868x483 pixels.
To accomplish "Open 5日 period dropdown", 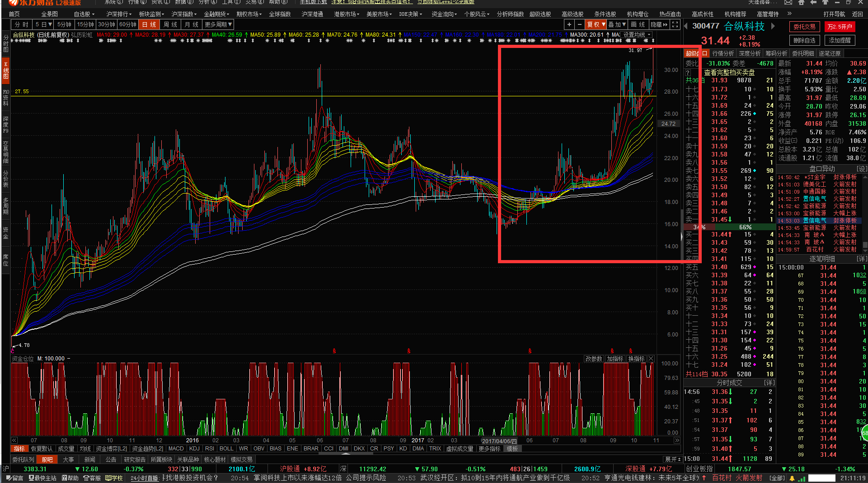I will 43,24.
